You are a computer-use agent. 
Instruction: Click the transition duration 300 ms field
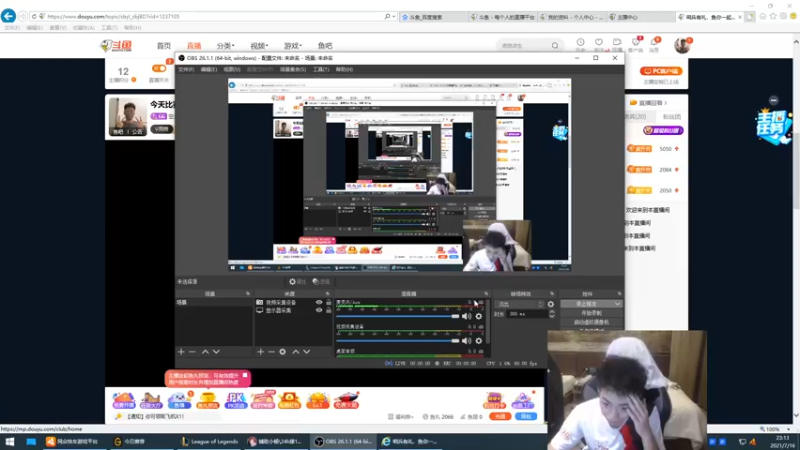(x=527, y=314)
